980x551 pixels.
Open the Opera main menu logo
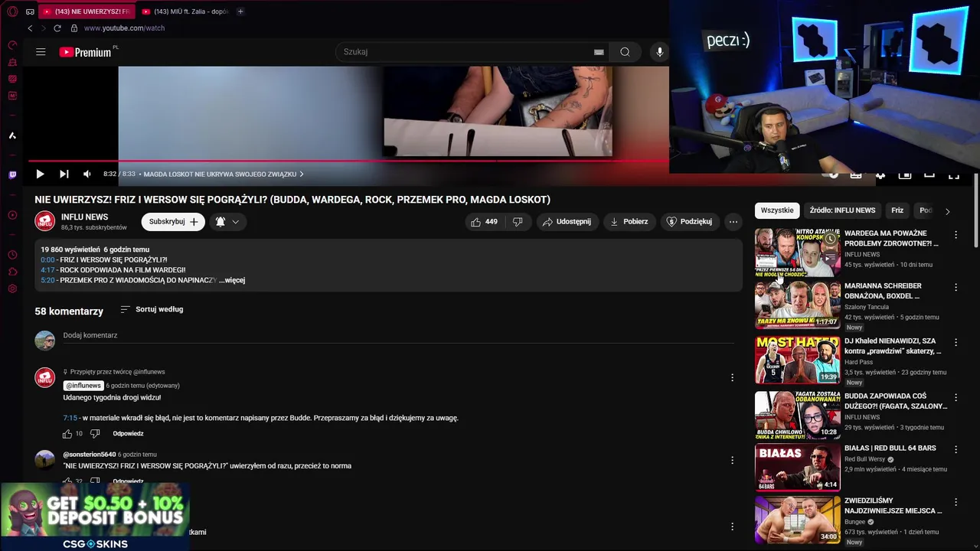point(12,11)
